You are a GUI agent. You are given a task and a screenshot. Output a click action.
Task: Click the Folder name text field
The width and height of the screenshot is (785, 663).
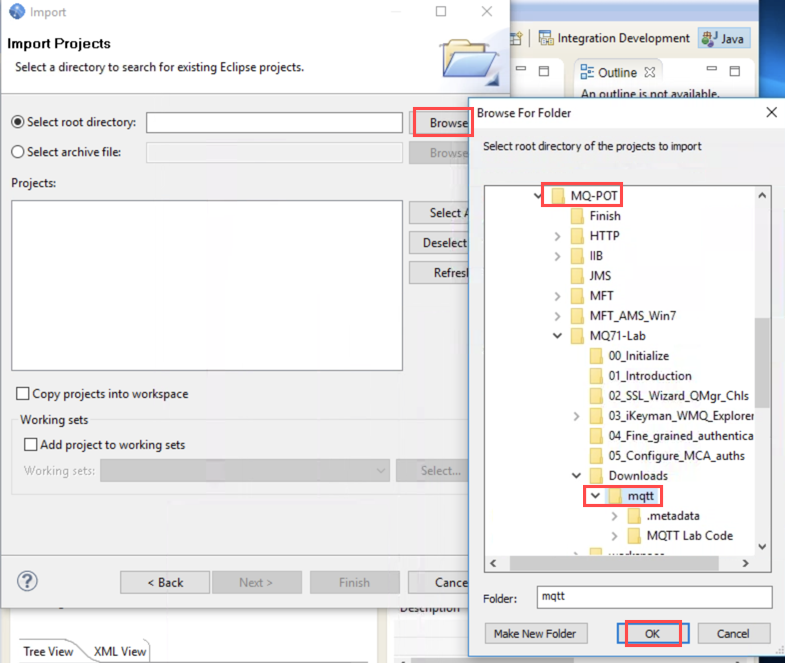tap(654, 597)
